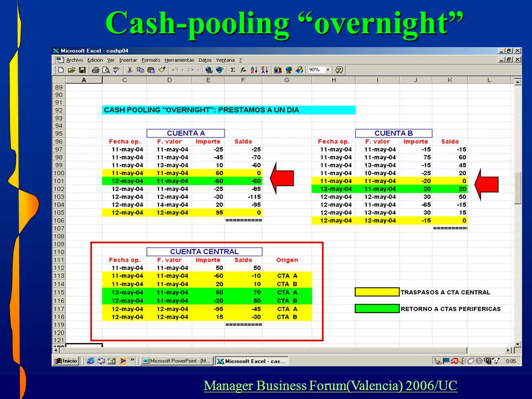Image resolution: width=532 pixels, height=399 pixels.
Task: Run the ABC spelling check icon
Action: [116, 70]
